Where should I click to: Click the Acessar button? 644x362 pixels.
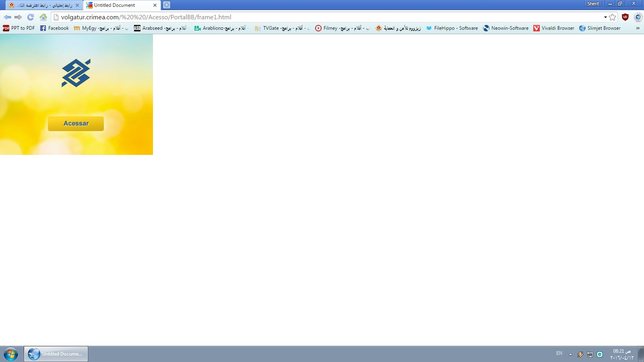pos(76,123)
